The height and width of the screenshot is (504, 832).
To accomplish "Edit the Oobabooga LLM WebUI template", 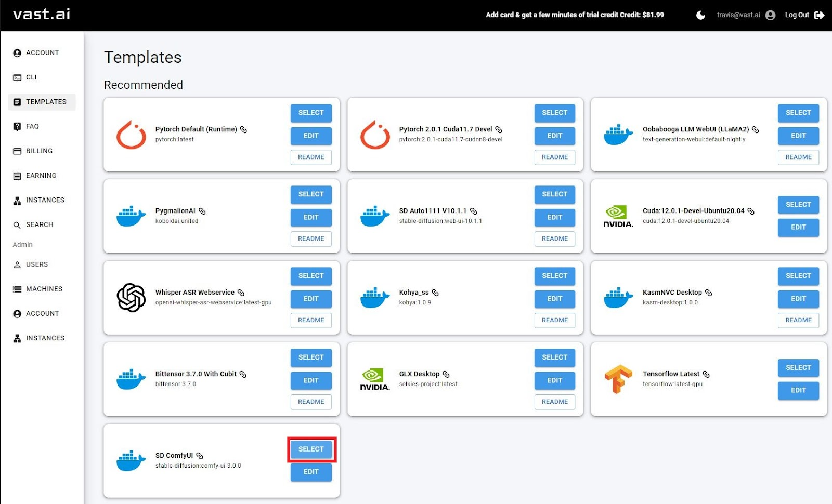I will pyautogui.click(x=798, y=136).
